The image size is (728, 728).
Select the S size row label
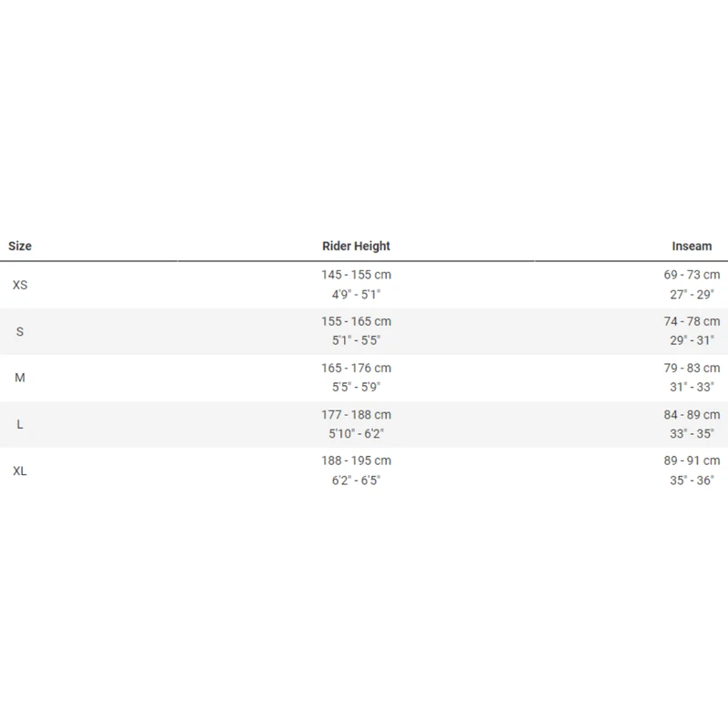20,332
